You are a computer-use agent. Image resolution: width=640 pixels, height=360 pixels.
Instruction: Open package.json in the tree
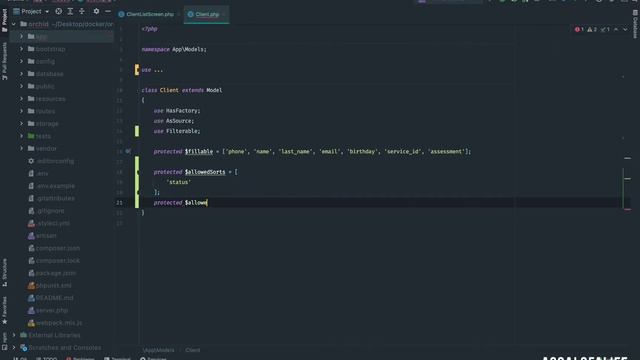pos(52,273)
